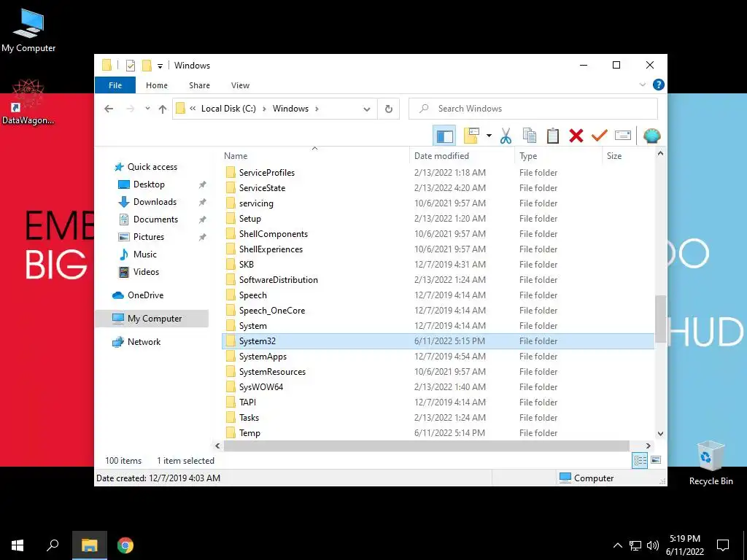Click the Windows breadcrumb in address bar
The width and height of the screenshot is (747, 560).
coord(290,109)
